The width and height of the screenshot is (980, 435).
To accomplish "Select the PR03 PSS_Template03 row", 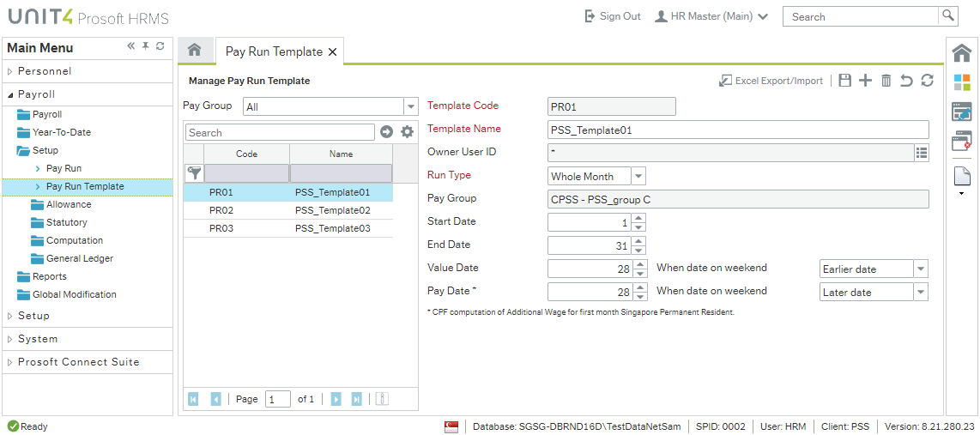I will 288,229.
